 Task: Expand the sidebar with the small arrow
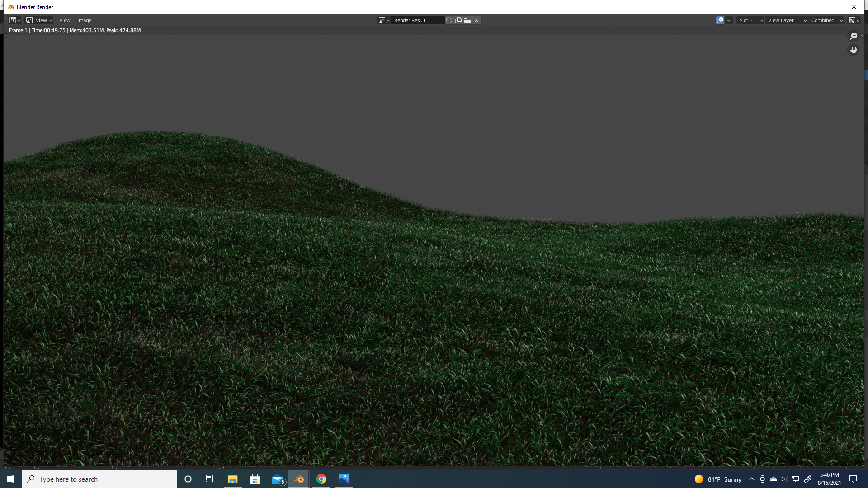pyautogui.click(x=863, y=36)
